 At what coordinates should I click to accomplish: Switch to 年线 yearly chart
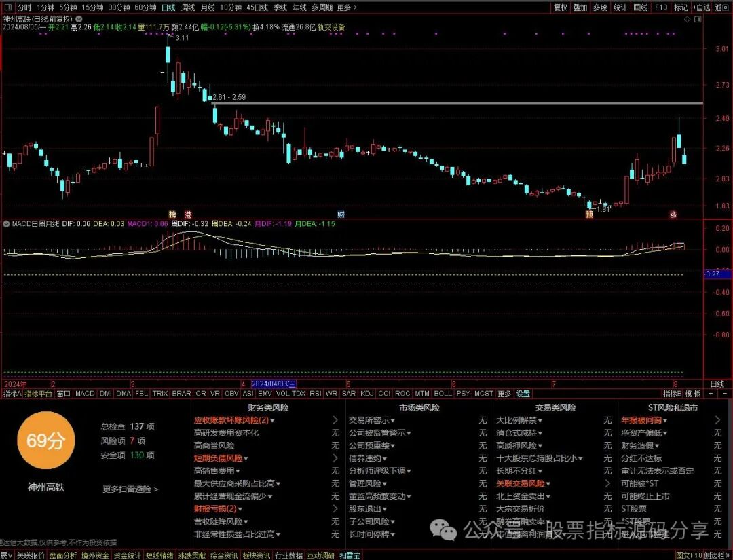click(300, 7)
